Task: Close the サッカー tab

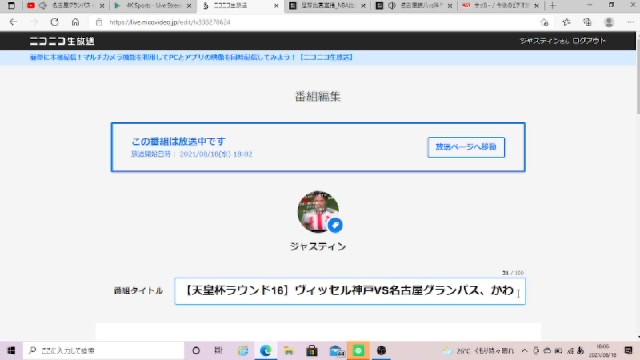Action: tap(536, 6)
